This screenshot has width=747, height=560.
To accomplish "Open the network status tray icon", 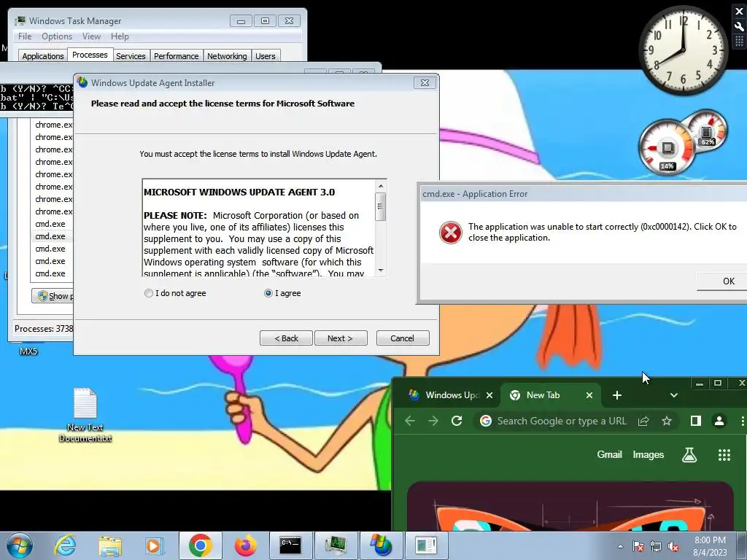I will (656, 546).
